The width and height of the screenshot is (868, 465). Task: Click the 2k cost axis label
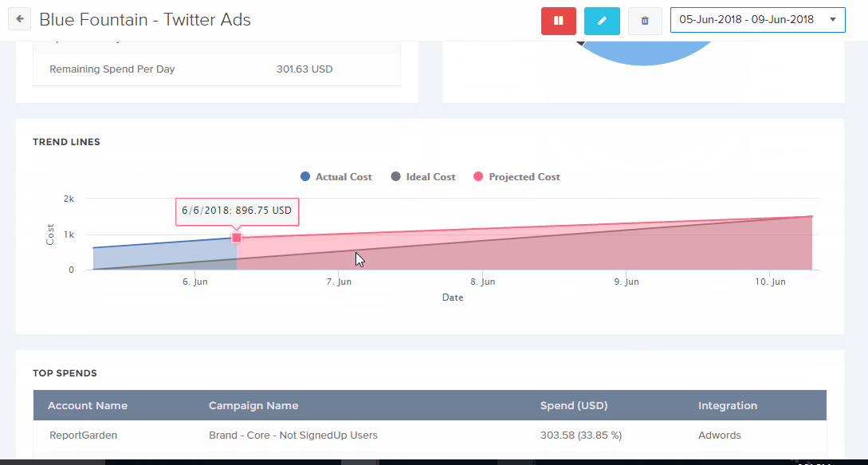(69, 199)
